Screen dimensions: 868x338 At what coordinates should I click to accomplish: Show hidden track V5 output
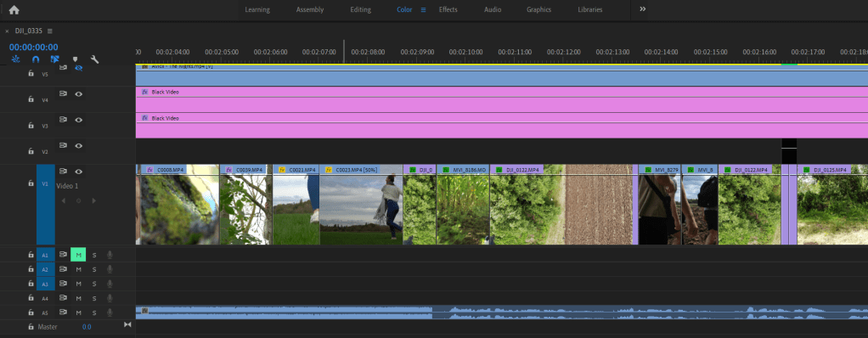pyautogui.click(x=79, y=68)
